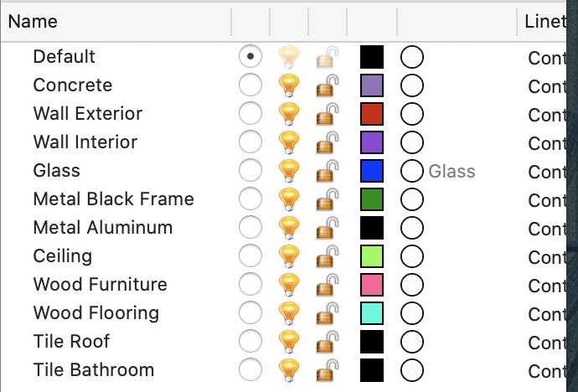578x392 pixels.
Task: Toggle the Tile Bathroom lightbulb icon
Action: [289, 370]
